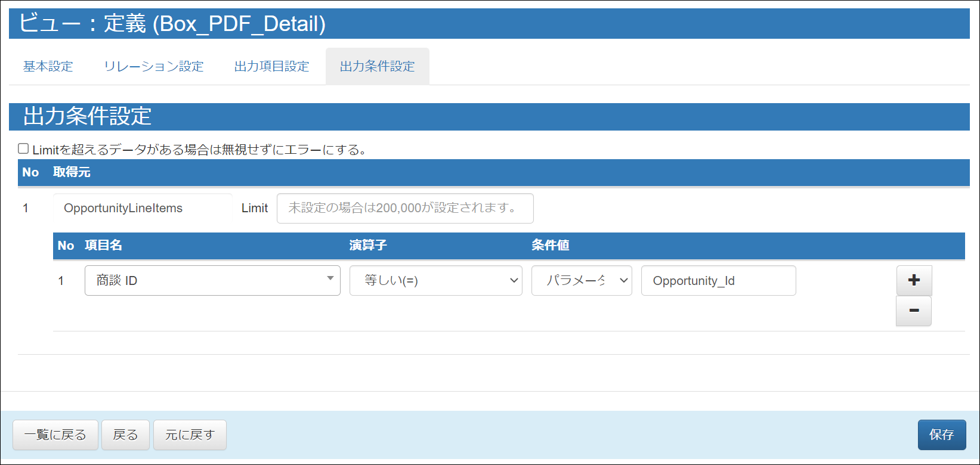This screenshot has height=465, width=980.
Task: Click the OpportunityLineItems source field
Action: pos(143,208)
